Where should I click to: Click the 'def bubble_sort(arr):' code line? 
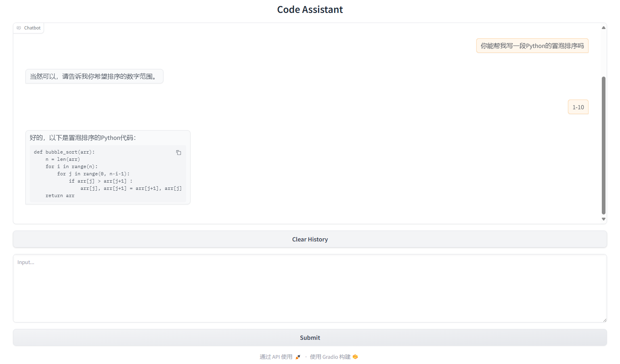64,152
